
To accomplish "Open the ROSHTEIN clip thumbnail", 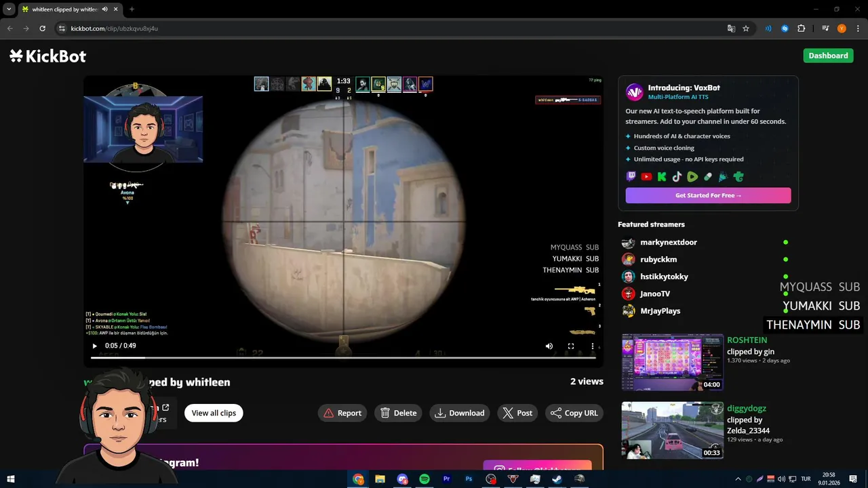I will pyautogui.click(x=673, y=362).
